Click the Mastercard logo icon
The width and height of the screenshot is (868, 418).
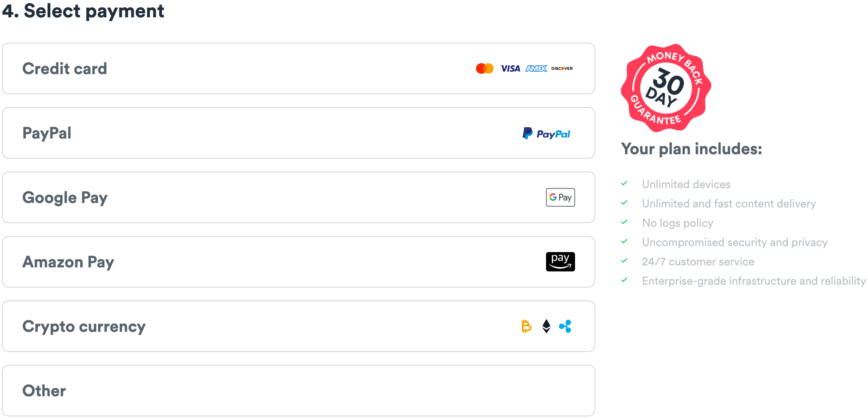click(x=484, y=68)
